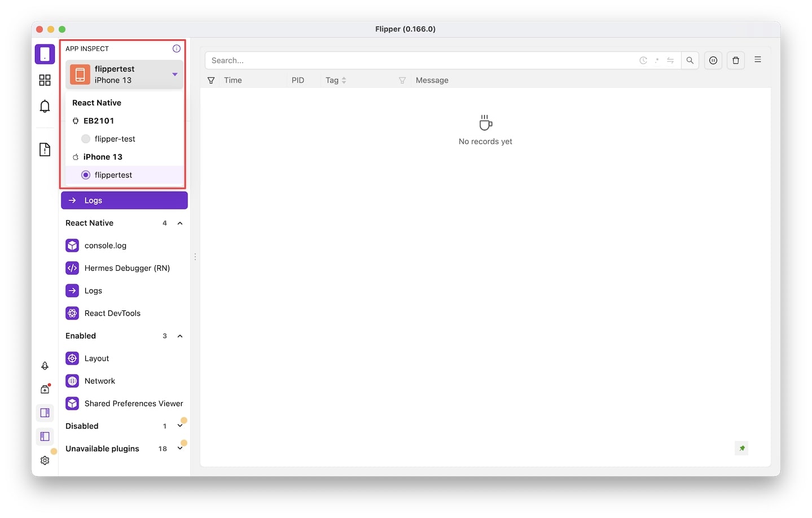Screen dimensions: 812x518
Task: Open search history clock icon
Action: [643, 60]
